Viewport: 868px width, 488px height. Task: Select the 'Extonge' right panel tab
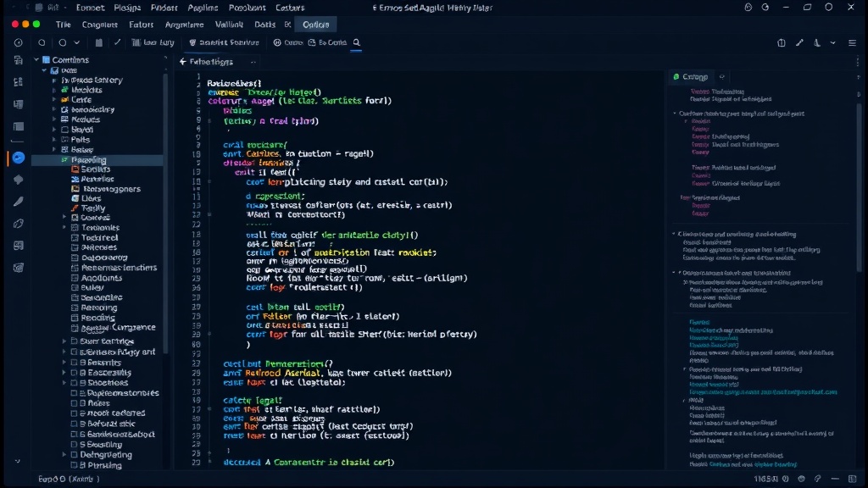tap(690, 77)
